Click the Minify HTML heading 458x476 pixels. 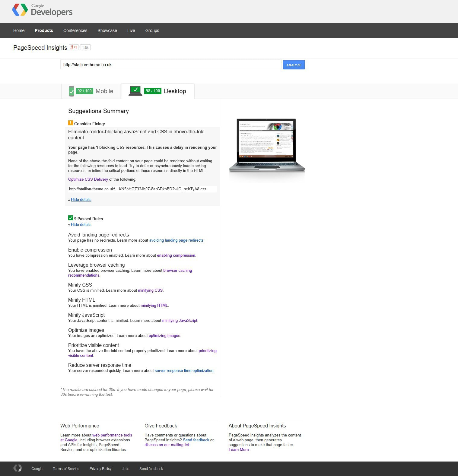pos(81,300)
